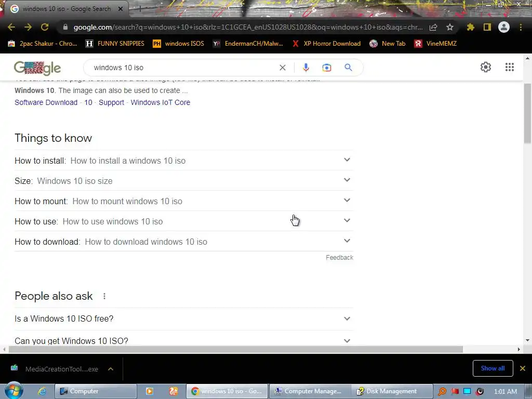This screenshot has height=399, width=532.
Task: Expand Is a Windows 10 ISO free?
Action: click(184, 318)
